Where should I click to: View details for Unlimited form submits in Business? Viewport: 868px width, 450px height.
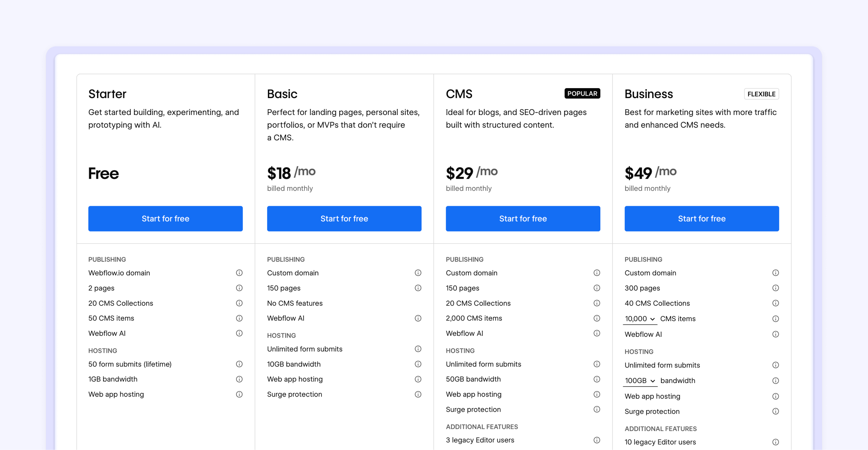click(x=775, y=365)
